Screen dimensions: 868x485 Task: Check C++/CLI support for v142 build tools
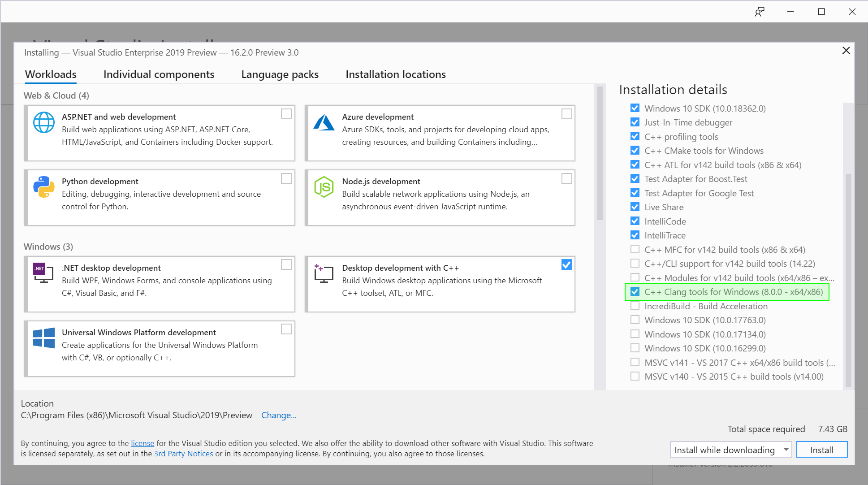pyautogui.click(x=635, y=263)
